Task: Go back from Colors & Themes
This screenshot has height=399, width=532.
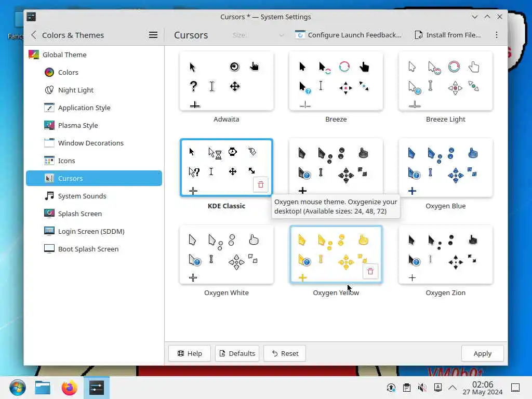Action: click(x=34, y=35)
